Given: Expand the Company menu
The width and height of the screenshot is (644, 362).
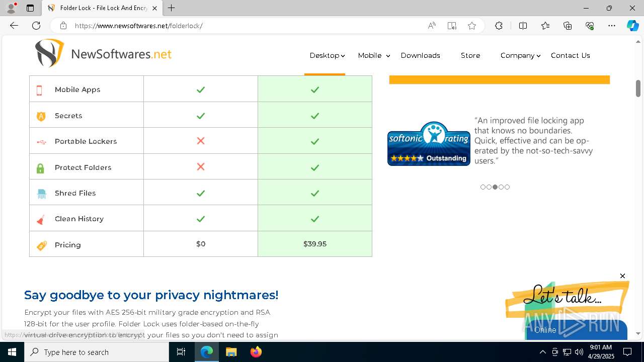Looking at the screenshot, I should pos(520,55).
